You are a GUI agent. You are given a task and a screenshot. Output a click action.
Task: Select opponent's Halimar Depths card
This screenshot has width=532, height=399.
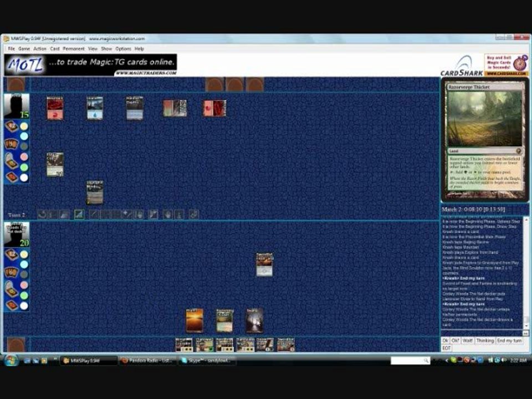point(135,108)
